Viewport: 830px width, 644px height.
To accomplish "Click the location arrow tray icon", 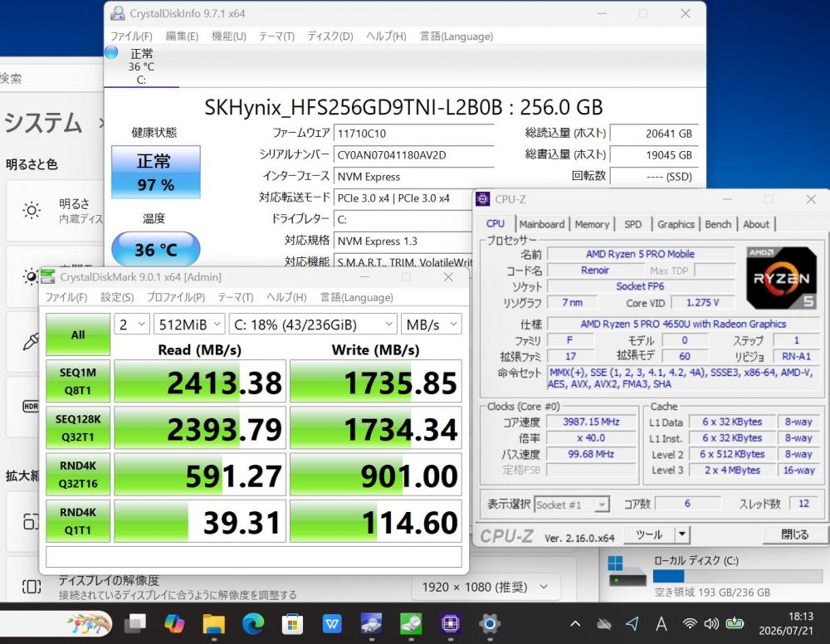I will 632,624.
